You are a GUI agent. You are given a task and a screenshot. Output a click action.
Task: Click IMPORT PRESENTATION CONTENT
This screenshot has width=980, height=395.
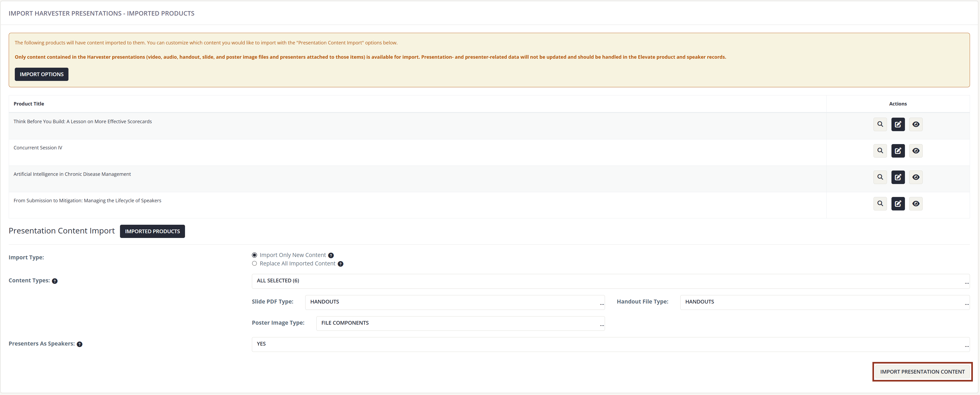pyautogui.click(x=922, y=371)
